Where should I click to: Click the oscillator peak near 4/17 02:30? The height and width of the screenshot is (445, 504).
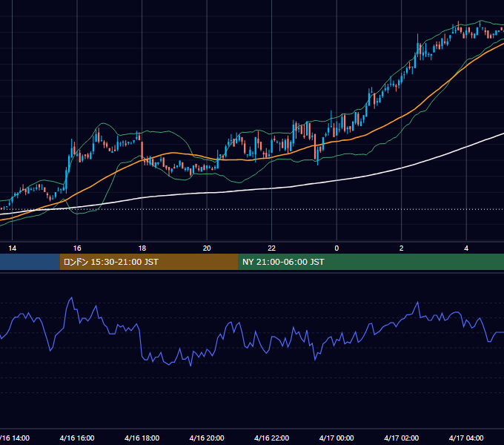418,302
